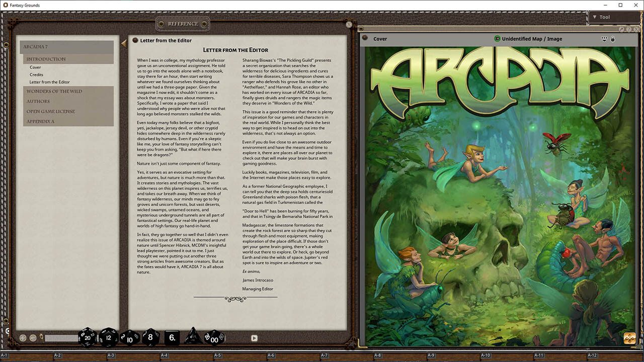
Task: Toggle the ID identification status icon
Action: point(497,39)
